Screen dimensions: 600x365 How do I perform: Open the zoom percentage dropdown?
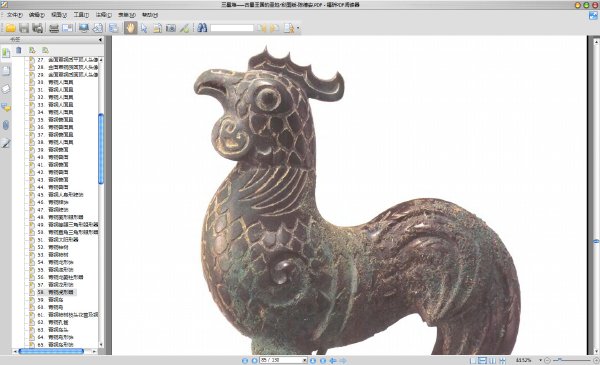(540, 360)
